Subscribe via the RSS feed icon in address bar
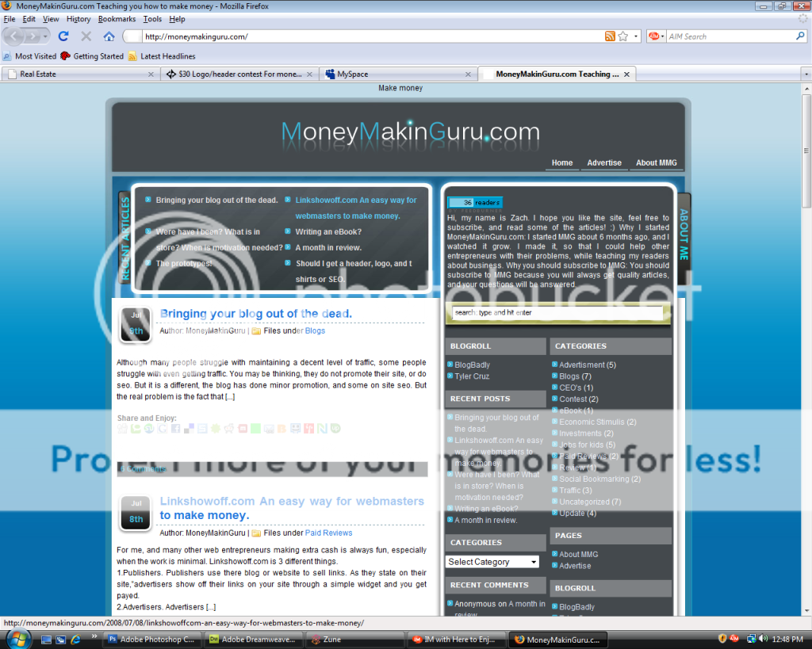The height and width of the screenshot is (649, 812). pyautogui.click(x=610, y=36)
